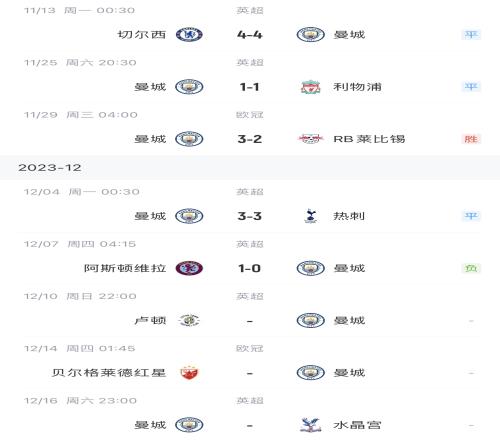Click the red 胜 result badge
Screen dimensions: 500x440
tap(471, 139)
